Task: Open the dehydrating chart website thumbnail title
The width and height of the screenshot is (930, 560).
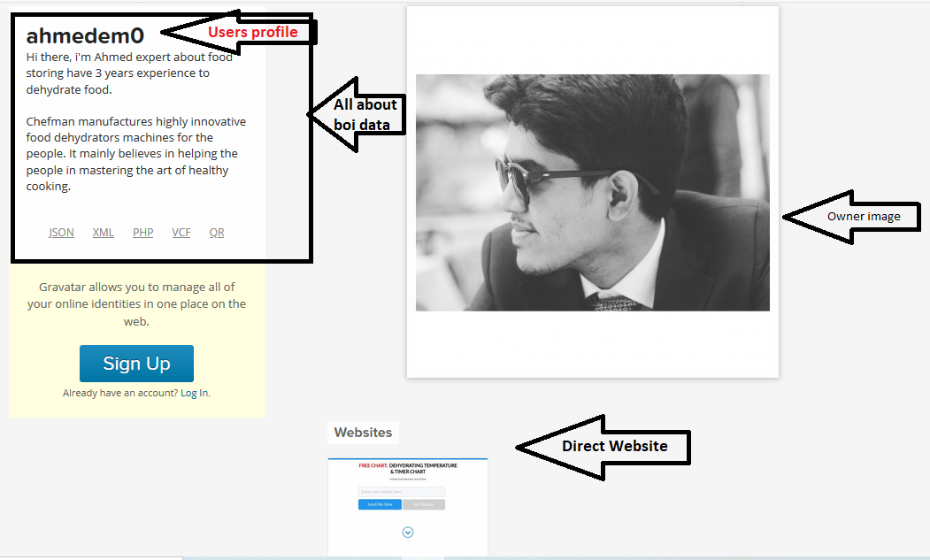Action: pos(408,468)
